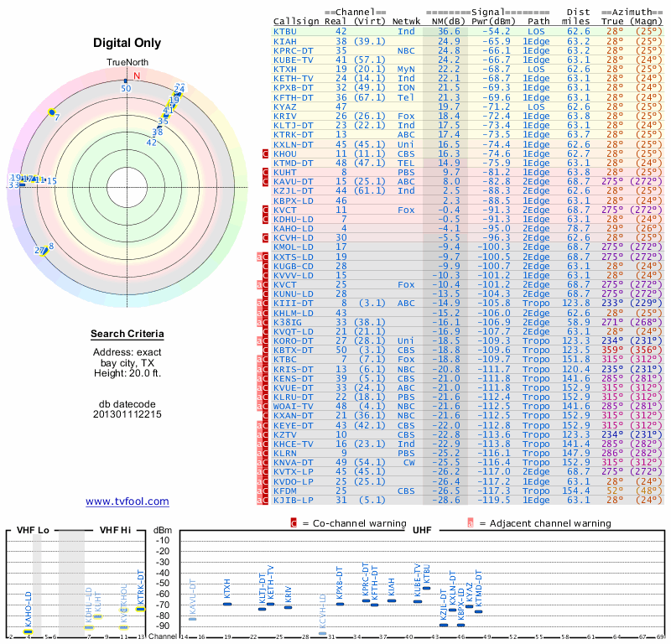Click the red N true north marker
The image size is (671, 644).
(136, 75)
